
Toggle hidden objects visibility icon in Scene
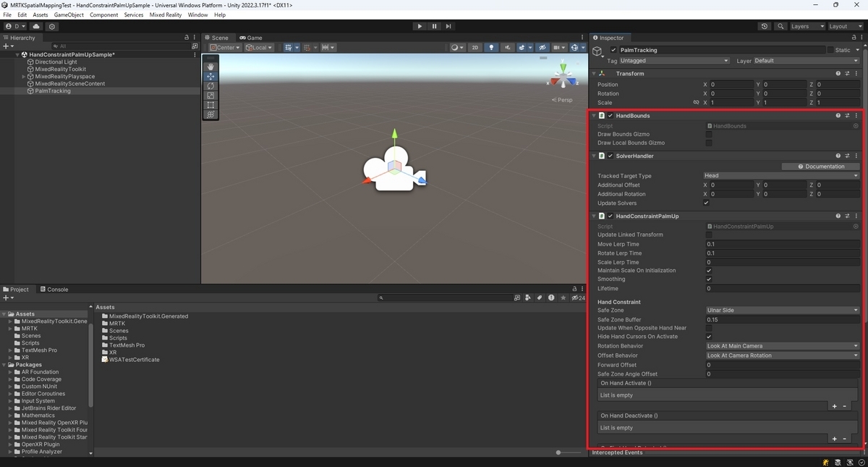pyautogui.click(x=541, y=48)
